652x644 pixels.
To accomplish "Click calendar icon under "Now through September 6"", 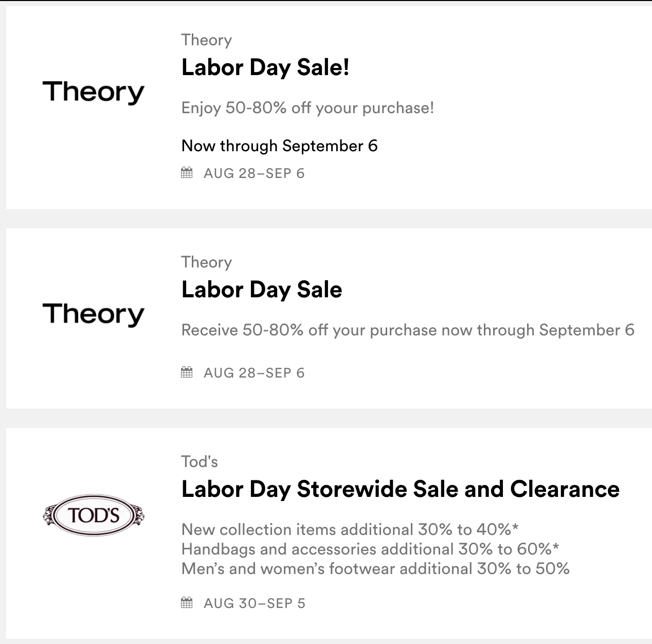I will [187, 173].
